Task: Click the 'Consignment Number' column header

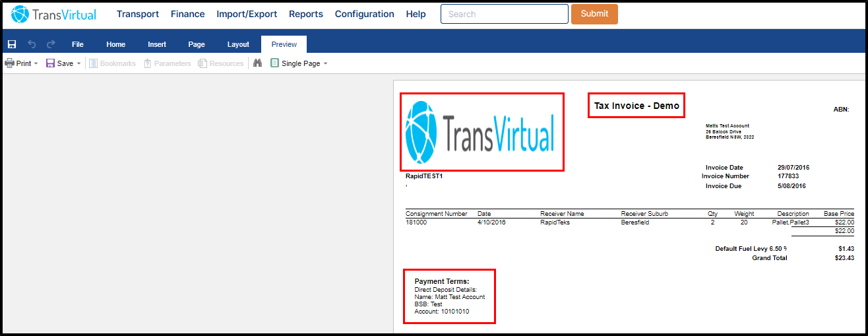Action: coord(437,214)
